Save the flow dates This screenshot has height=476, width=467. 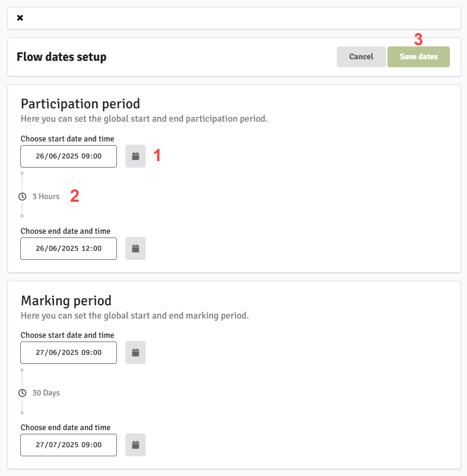[418, 57]
